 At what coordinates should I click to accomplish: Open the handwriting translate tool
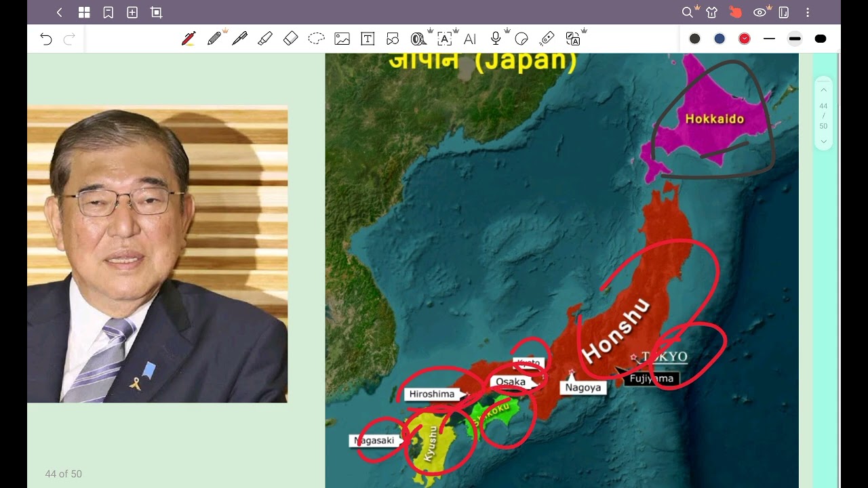coord(573,39)
